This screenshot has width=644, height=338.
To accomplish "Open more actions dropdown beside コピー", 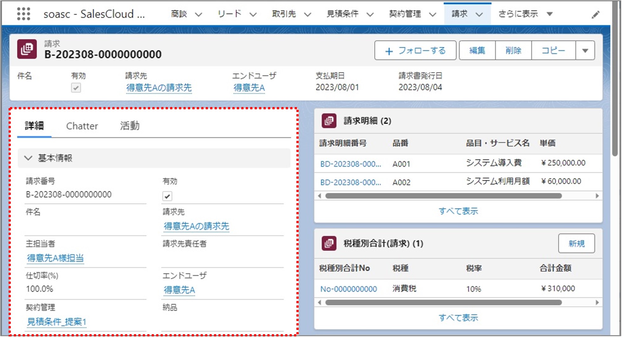I will (x=585, y=51).
